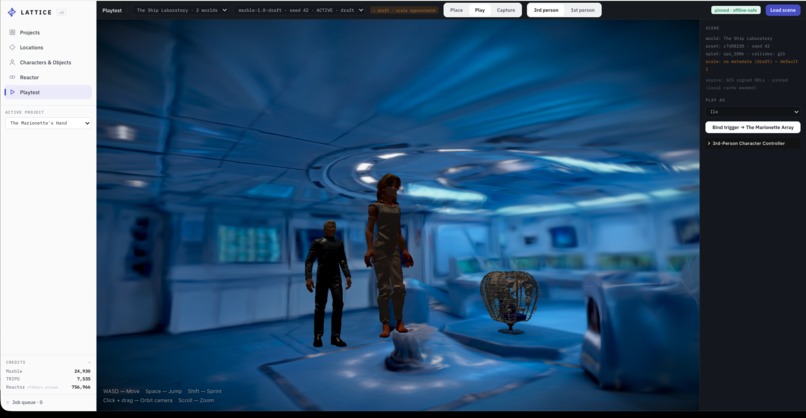Open Characters & Objects section
The height and width of the screenshot is (418, 806).
[48, 62]
